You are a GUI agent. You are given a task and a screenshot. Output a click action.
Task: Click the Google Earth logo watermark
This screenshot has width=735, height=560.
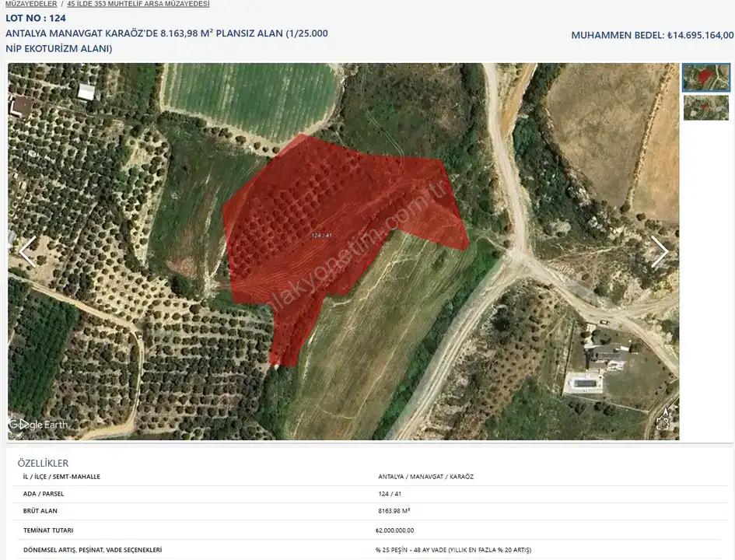(x=39, y=425)
